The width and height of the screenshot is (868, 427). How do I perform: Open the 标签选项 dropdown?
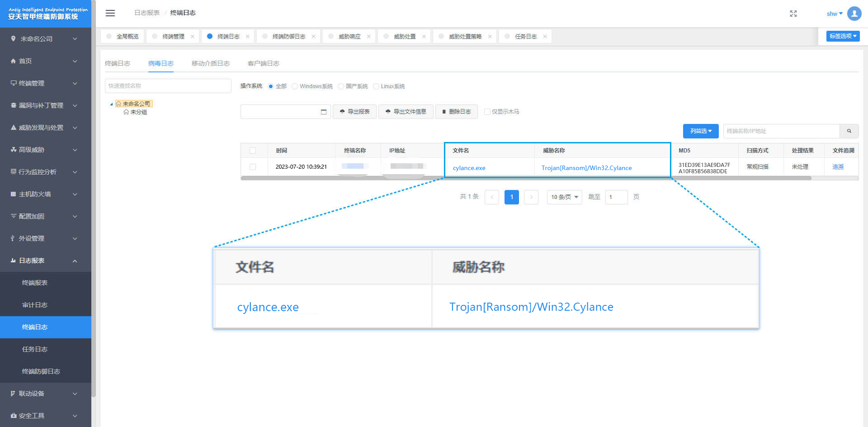point(843,36)
